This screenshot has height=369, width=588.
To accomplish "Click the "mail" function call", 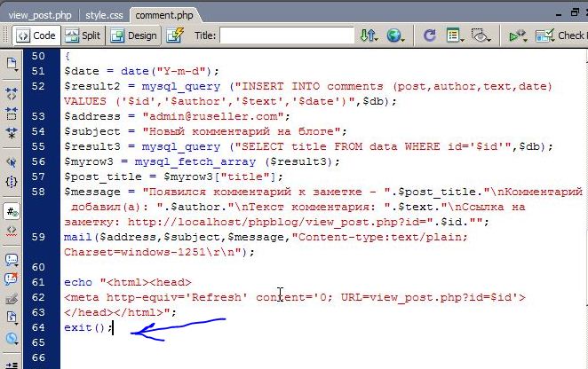I will (x=77, y=237).
